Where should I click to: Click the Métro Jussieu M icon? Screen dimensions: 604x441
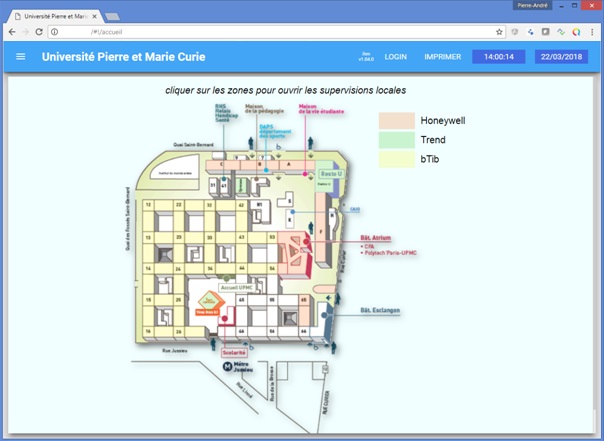[228, 367]
